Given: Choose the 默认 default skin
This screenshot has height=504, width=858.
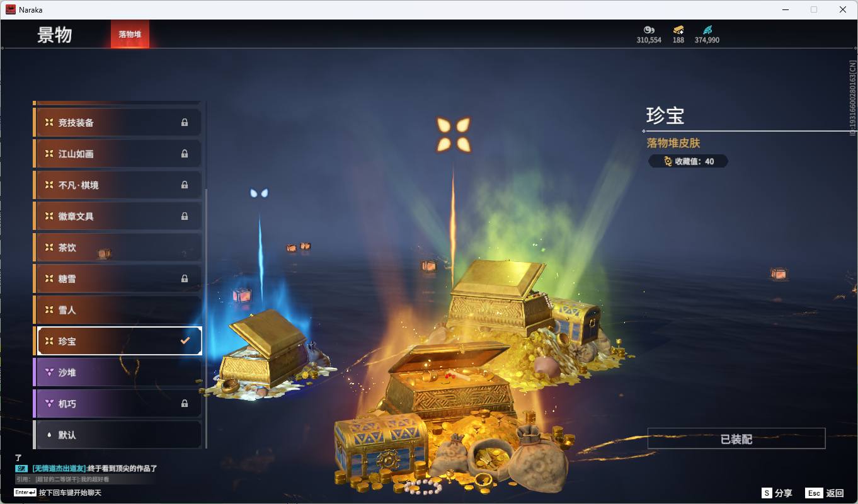Looking at the screenshot, I should click(117, 435).
